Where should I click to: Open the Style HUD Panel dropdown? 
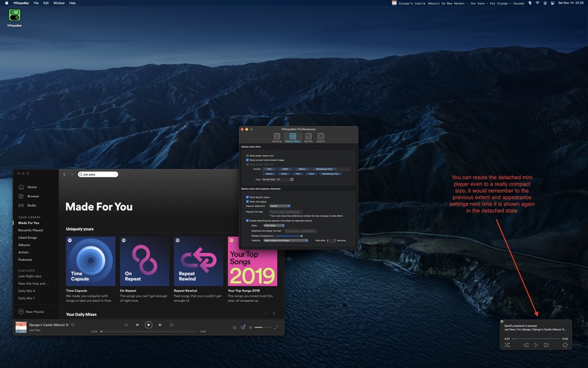point(274,226)
